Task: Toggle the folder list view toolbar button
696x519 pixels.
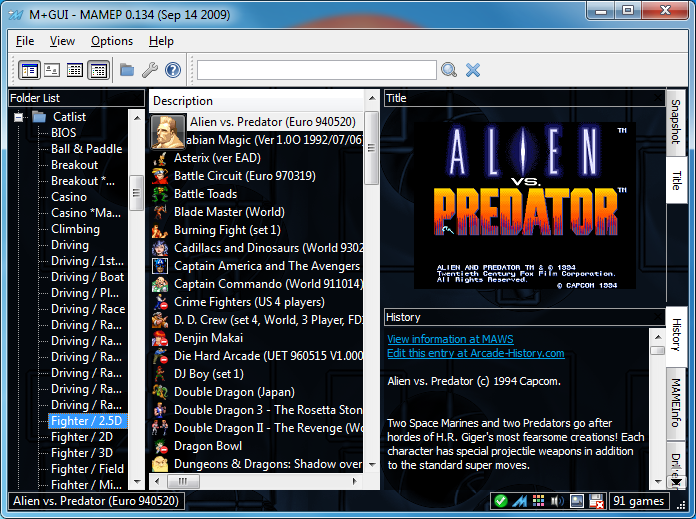Action: coord(29,70)
